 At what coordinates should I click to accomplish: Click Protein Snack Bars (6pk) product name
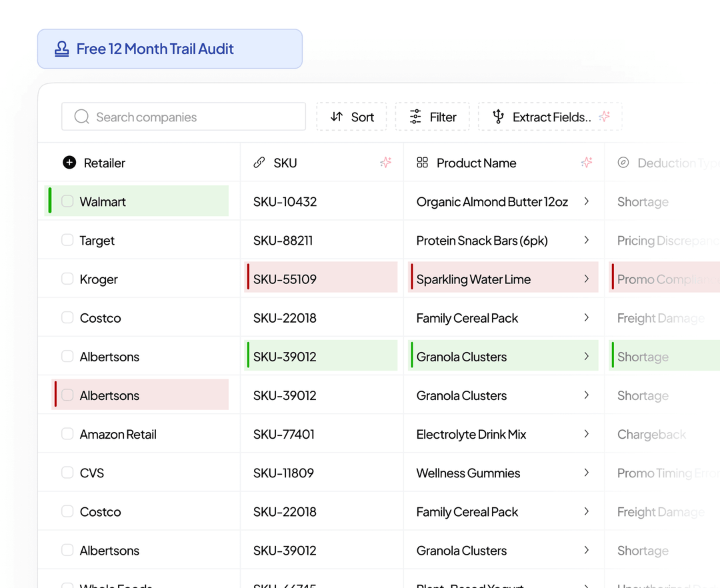pyautogui.click(x=482, y=241)
